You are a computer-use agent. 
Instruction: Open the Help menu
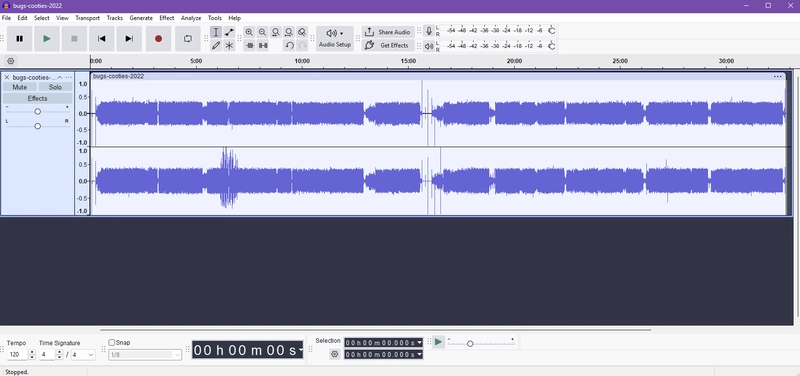pos(234,18)
